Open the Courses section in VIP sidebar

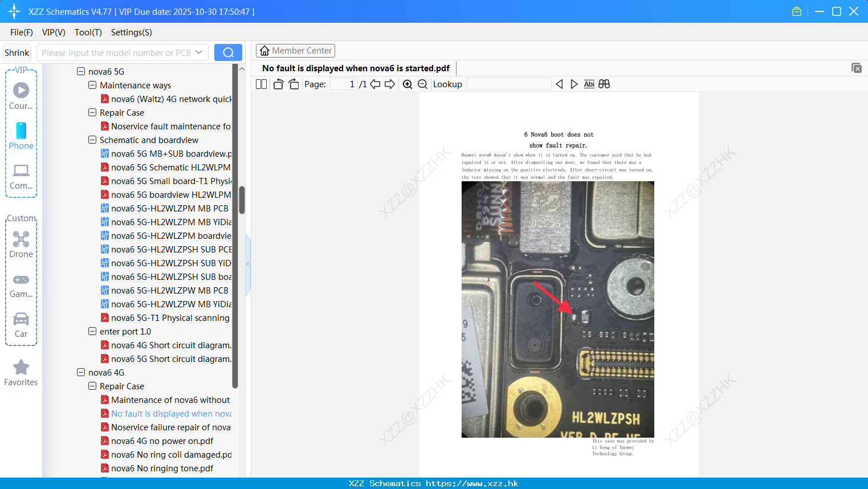click(x=21, y=96)
